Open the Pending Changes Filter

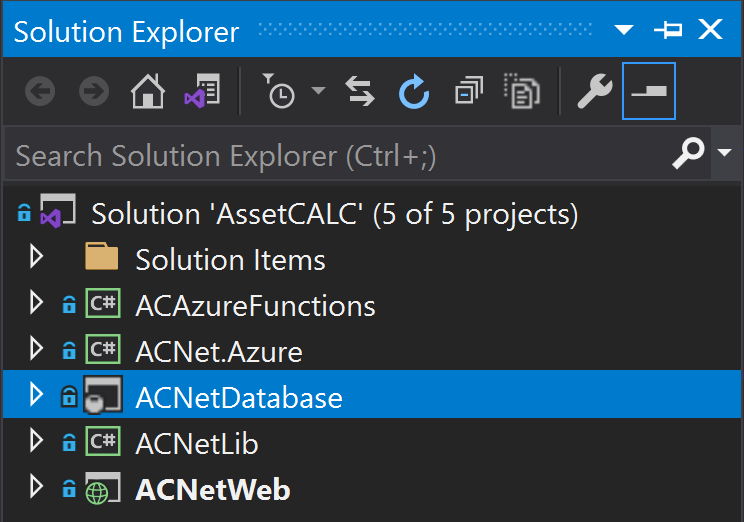click(279, 91)
